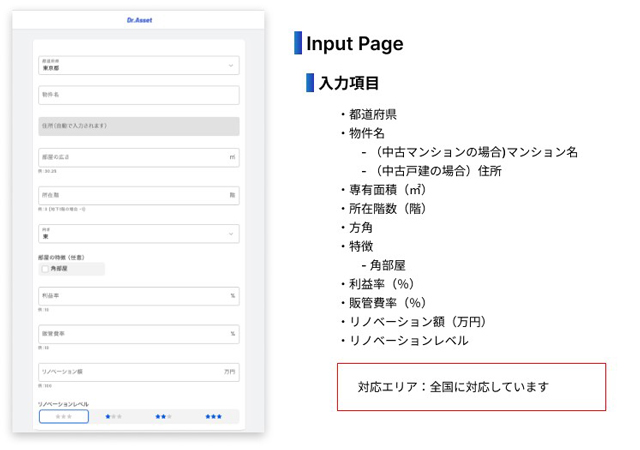
Task: Open the 向き direction dropdown showing 東
Action: click(x=139, y=234)
